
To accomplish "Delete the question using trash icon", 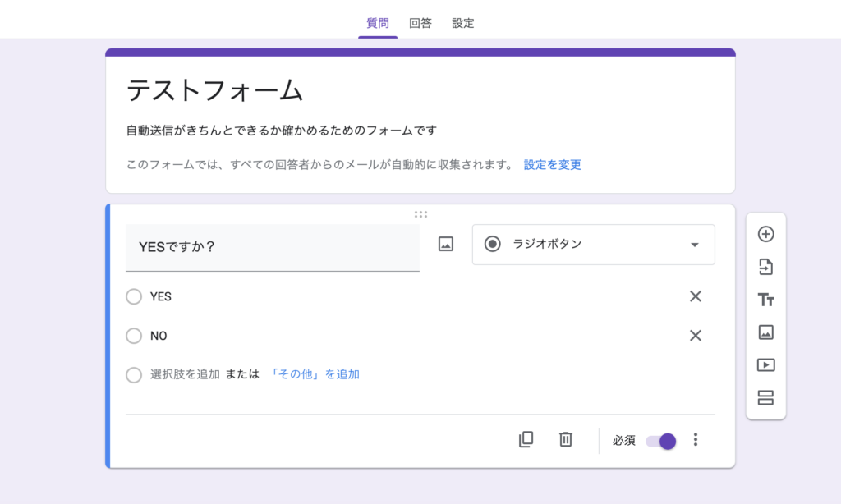I will 565,439.
